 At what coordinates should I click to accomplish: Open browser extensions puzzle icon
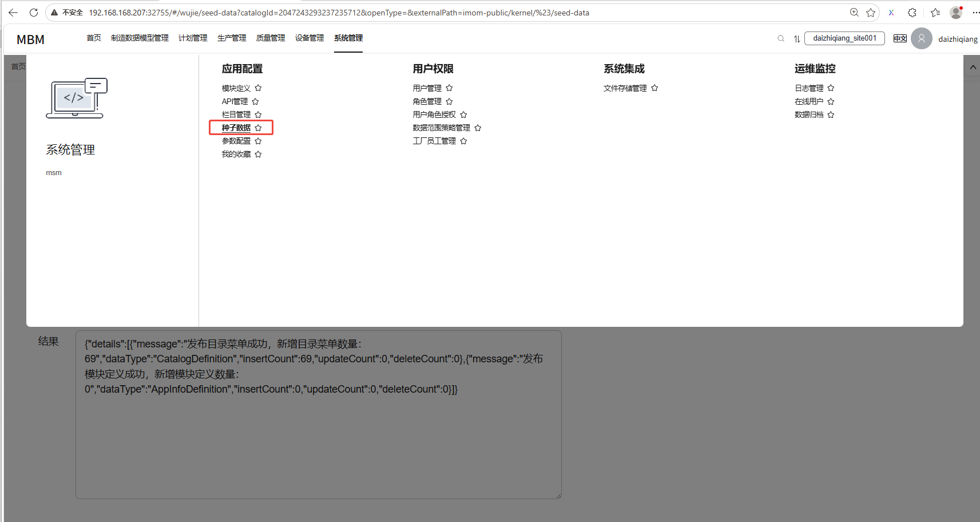click(912, 13)
